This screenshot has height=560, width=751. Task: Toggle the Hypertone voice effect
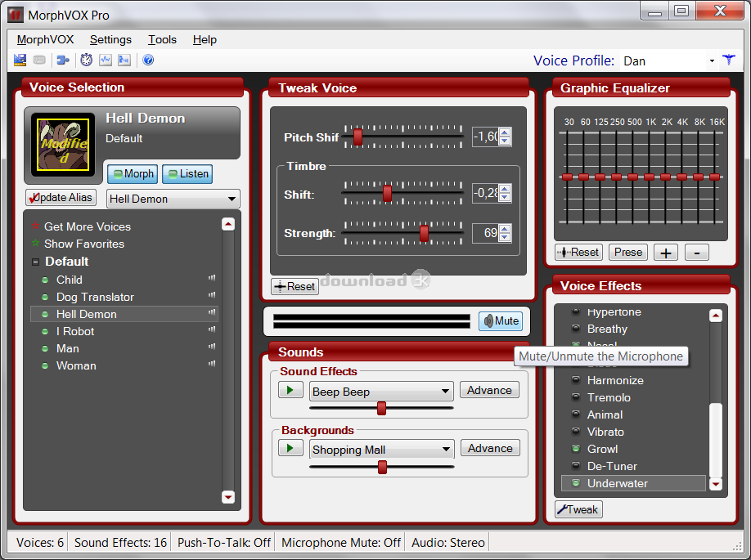(x=576, y=311)
